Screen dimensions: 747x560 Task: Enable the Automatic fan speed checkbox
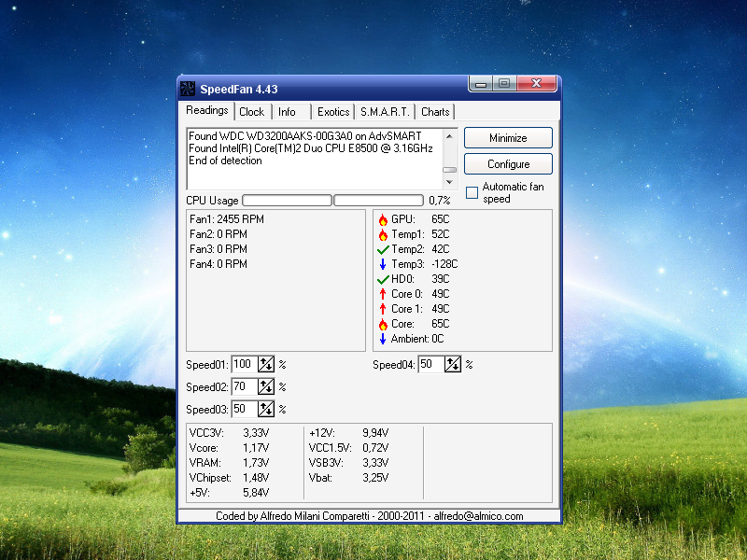point(472,192)
